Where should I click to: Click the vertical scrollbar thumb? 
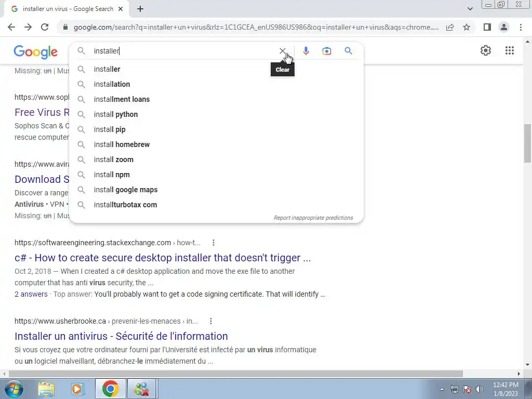527,143
